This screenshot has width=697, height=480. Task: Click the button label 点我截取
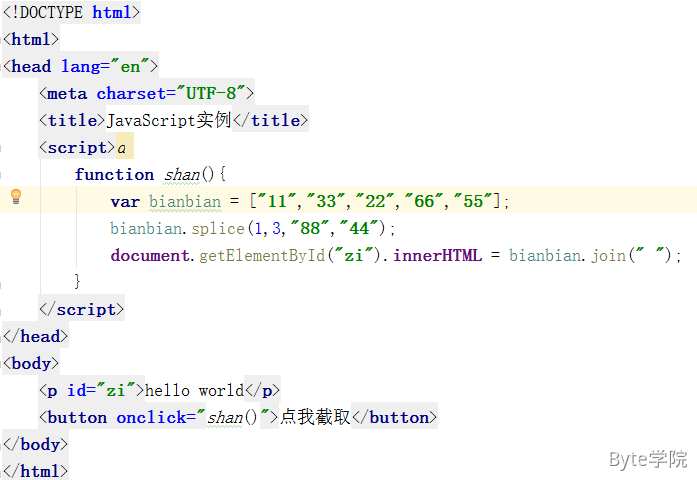[315, 417]
